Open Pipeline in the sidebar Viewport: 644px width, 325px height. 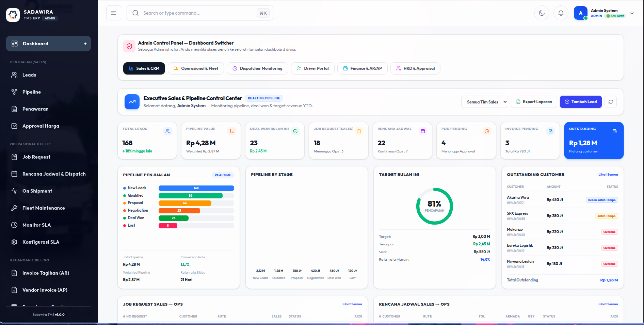(x=48, y=92)
